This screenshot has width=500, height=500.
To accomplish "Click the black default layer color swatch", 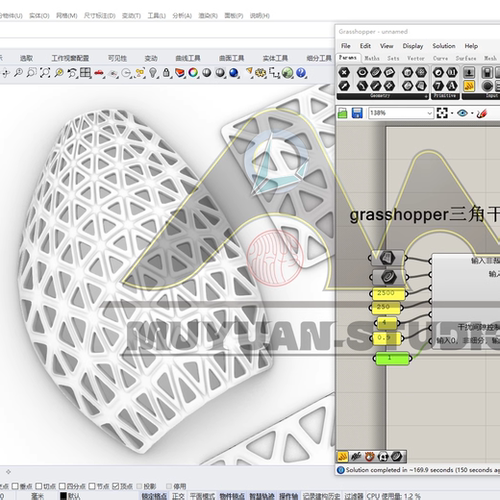I will tap(63, 496).
